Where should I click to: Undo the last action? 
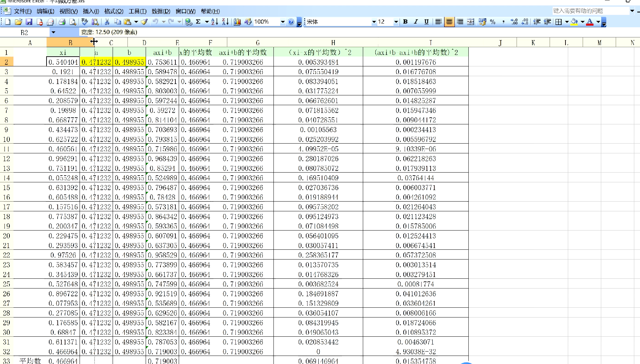click(x=155, y=22)
